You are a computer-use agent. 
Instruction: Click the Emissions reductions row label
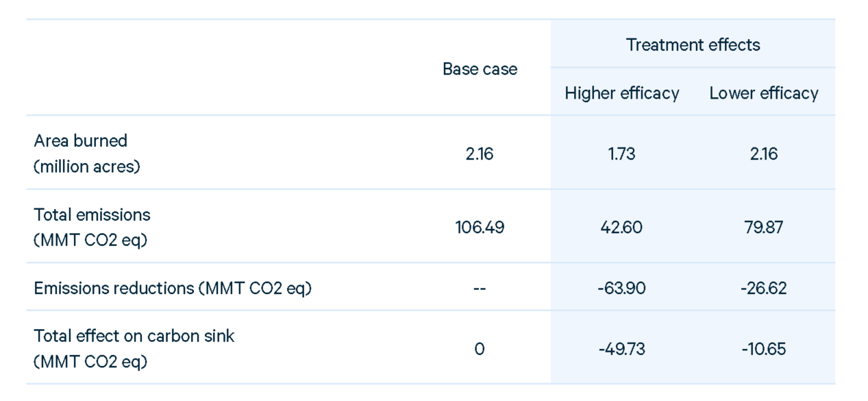[173, 289]
